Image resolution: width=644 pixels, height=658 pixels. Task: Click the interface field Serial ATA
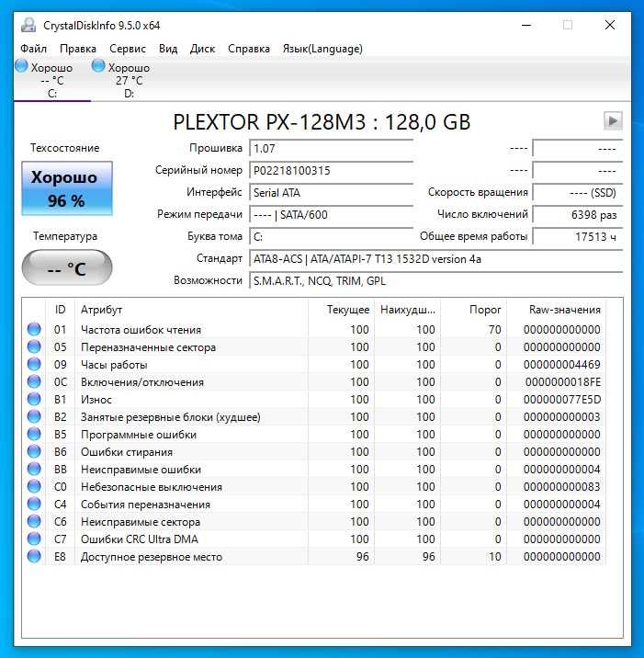(x=332, y=193)
